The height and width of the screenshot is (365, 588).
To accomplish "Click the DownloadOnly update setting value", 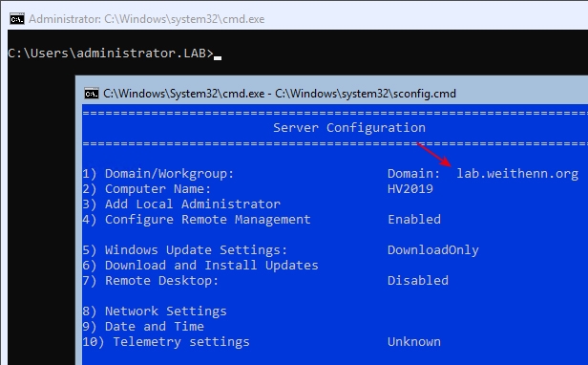I will [433, 250].
